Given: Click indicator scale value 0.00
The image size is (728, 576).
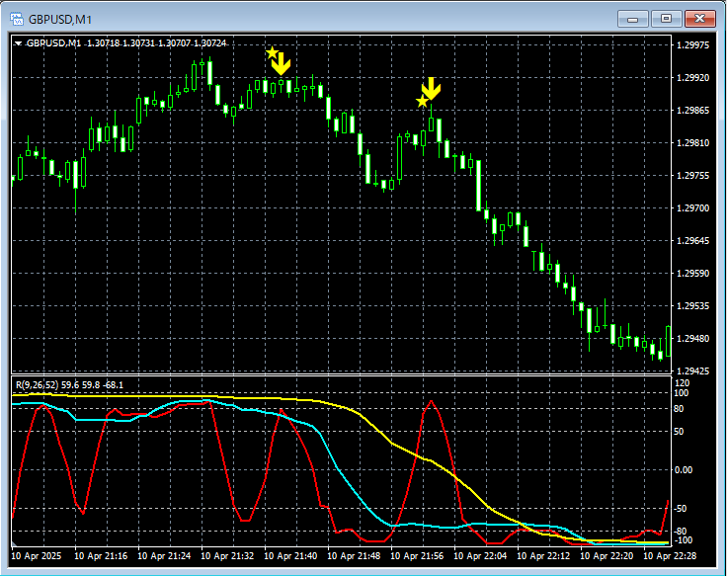Looking at the screenshot, I should tap(684, 470).
